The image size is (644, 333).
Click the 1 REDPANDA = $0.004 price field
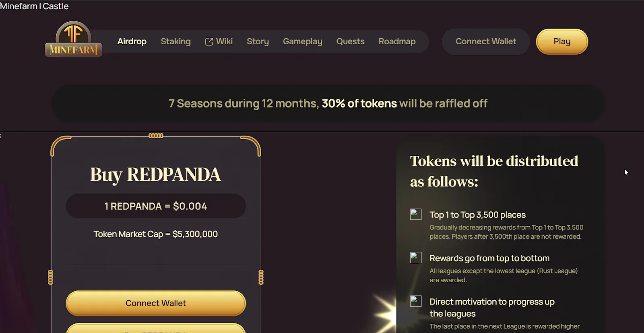coord(156,206)
